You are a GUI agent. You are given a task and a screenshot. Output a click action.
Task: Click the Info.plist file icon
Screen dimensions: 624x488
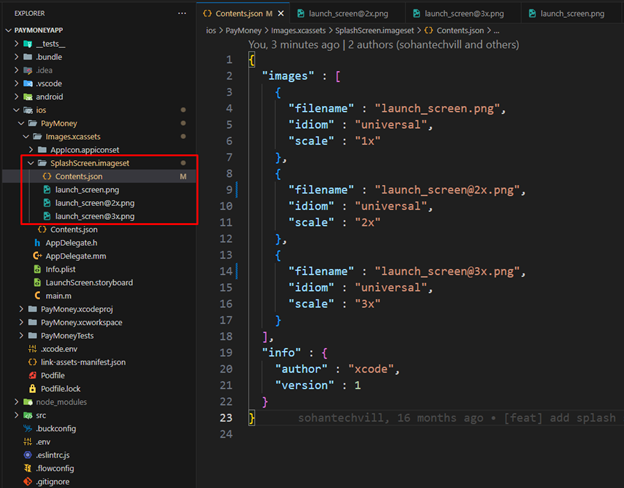point(37,269)
